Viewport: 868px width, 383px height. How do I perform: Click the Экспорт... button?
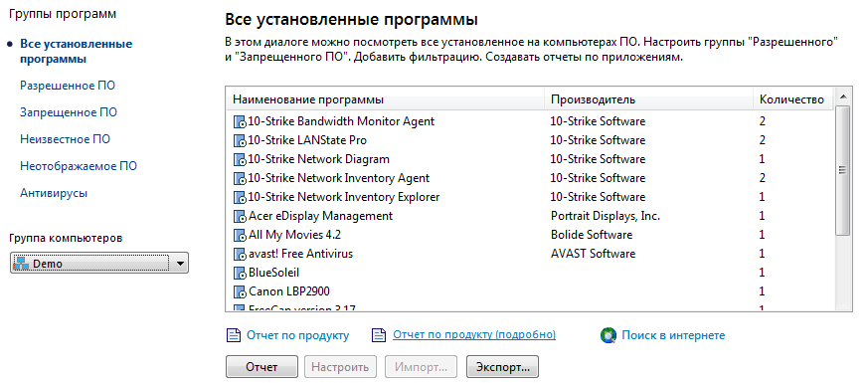pyautogui.click(x=503, y=367)
